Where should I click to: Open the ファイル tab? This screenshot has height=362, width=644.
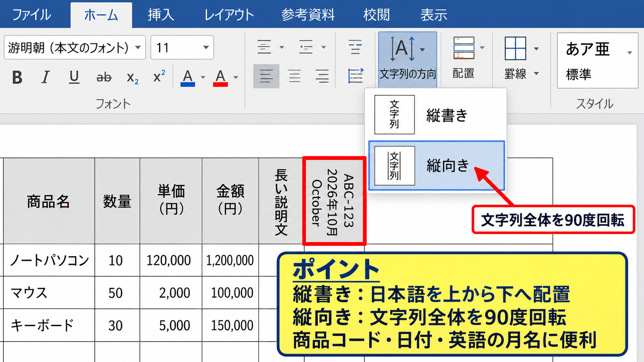click(32, 15)
